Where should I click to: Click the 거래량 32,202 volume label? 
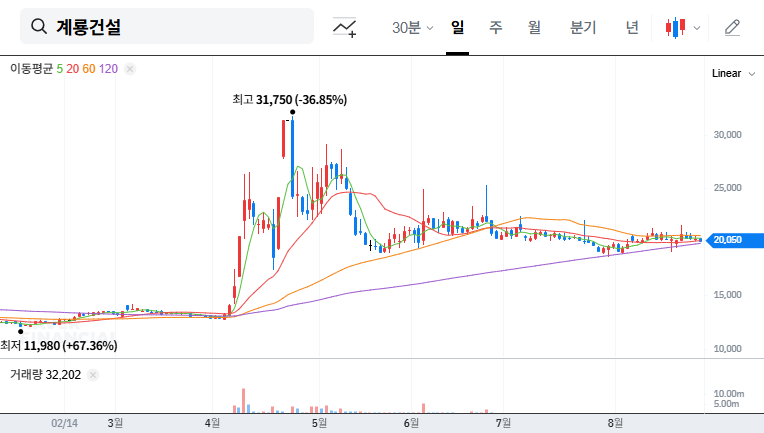tap(45, 375)
